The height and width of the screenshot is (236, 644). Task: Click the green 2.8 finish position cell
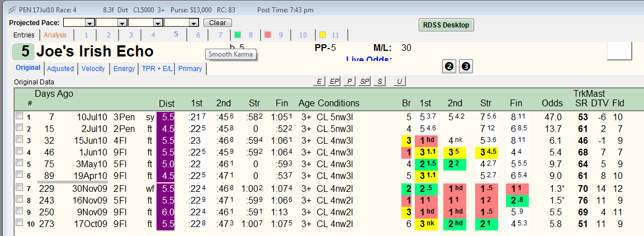pyautogui.click(x=516, y=200)
